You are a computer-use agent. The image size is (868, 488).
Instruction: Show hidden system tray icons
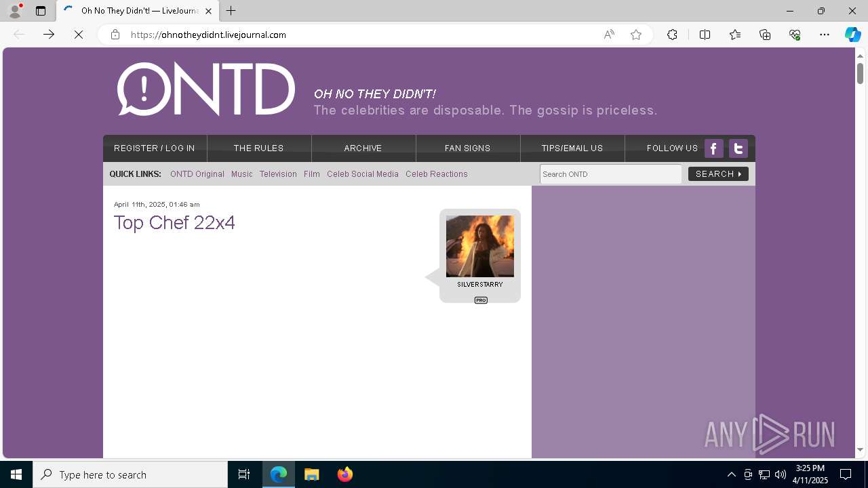(731, 474)
